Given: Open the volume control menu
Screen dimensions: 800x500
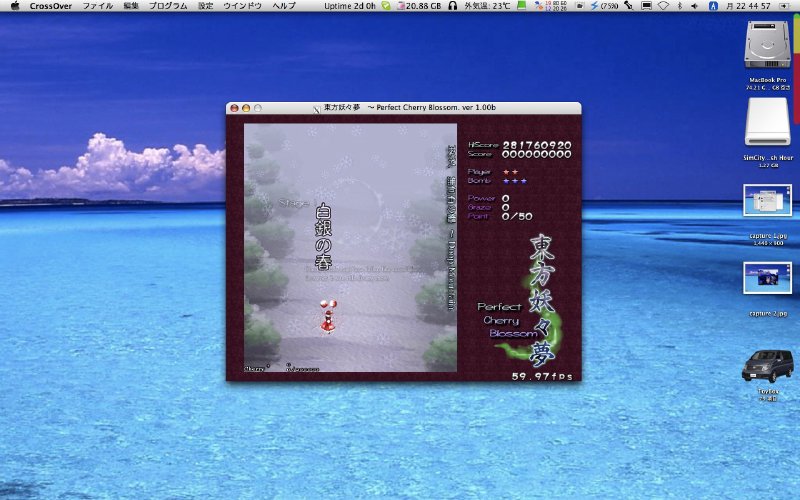Looking at the screenshot, I should tap(695, 6).
